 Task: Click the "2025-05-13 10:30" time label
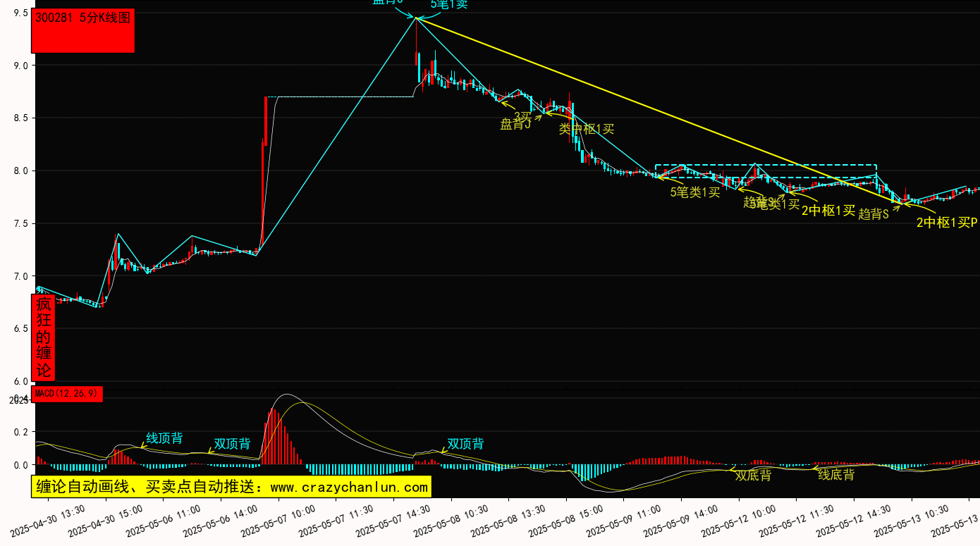coord(912,520)
